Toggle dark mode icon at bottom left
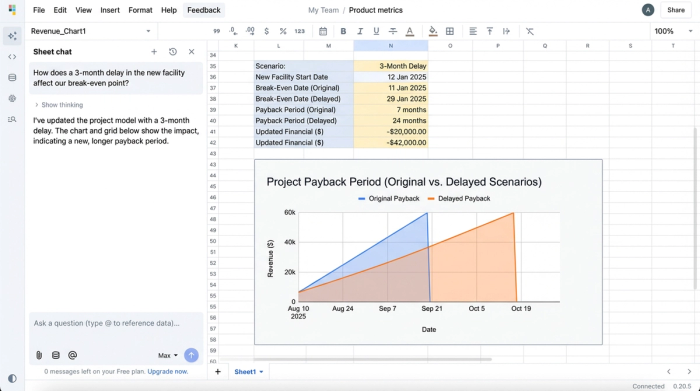The image size is (700, 391). point(12,379)
